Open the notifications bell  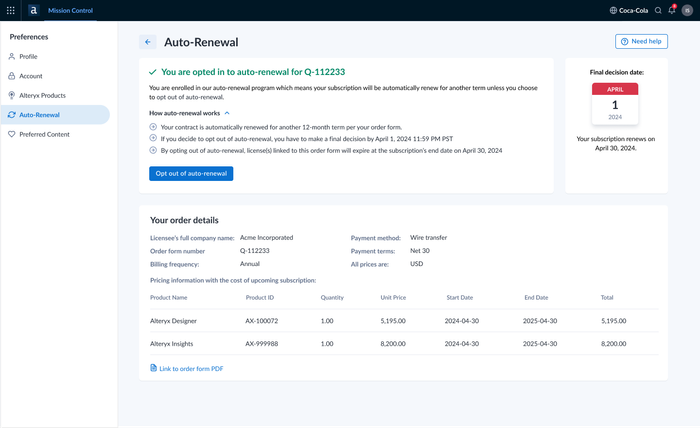[x=672, y=10]
